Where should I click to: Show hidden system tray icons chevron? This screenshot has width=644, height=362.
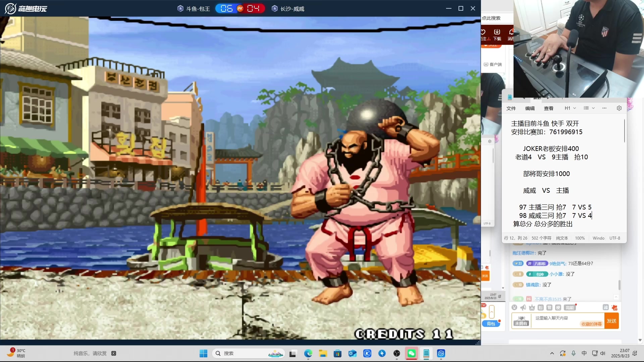tap(552, 353)
